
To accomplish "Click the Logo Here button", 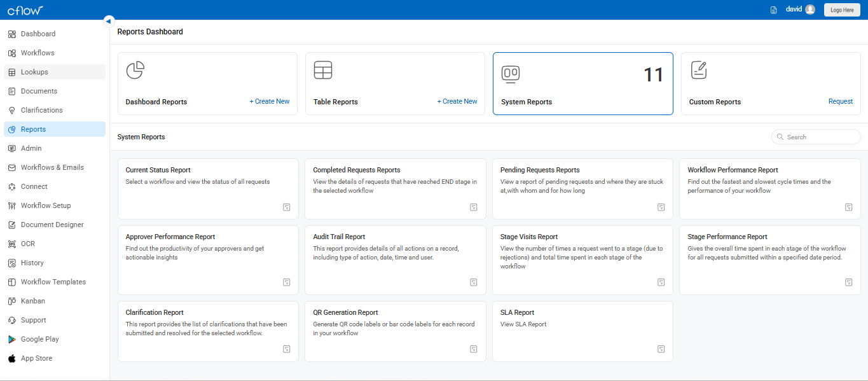I will tap(842, 10).
